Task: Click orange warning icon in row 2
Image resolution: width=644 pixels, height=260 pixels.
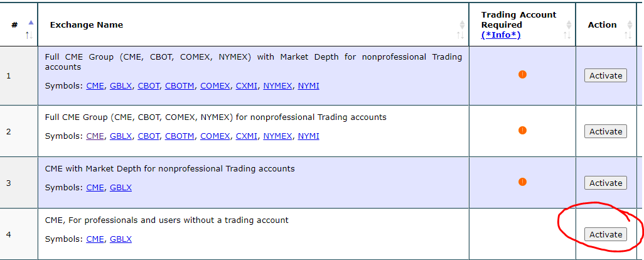Action: [x=522, y=131]
